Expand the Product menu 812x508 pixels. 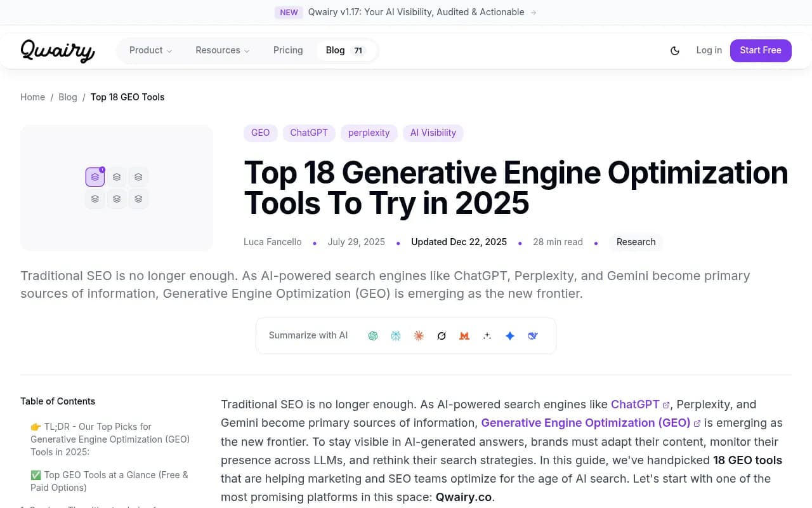click(x=150, y=50)
